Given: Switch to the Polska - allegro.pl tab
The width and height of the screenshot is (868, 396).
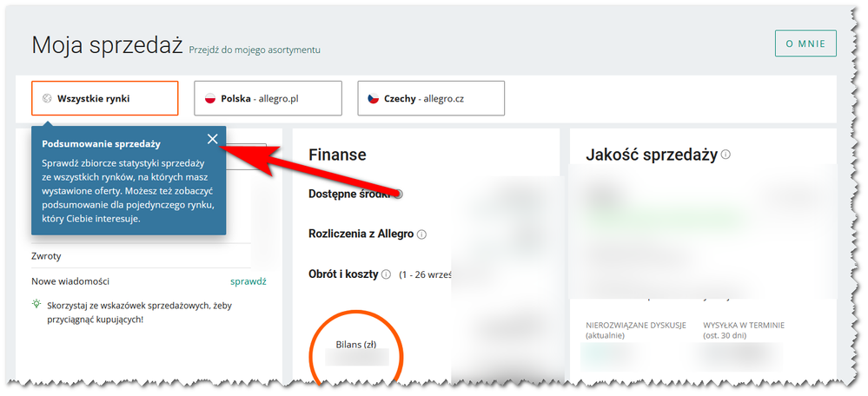Looking at the screenshot, I should (x=268, y=99).
